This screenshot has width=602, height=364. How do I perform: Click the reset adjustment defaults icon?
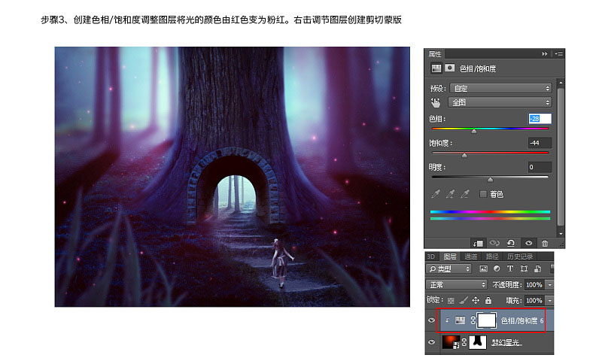511,243
